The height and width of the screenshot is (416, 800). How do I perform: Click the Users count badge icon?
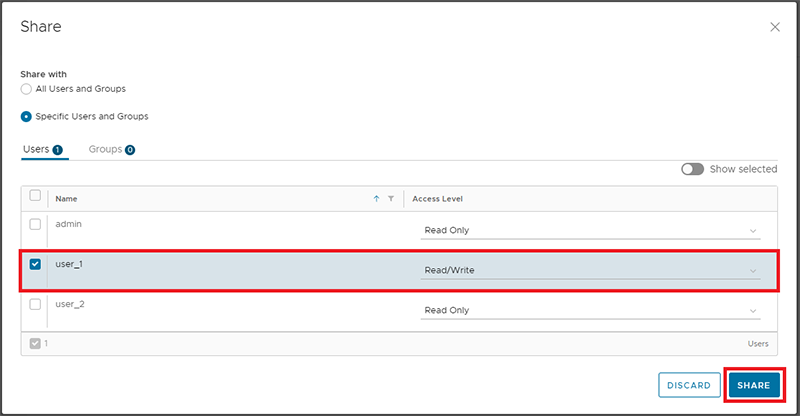(58, 150)
